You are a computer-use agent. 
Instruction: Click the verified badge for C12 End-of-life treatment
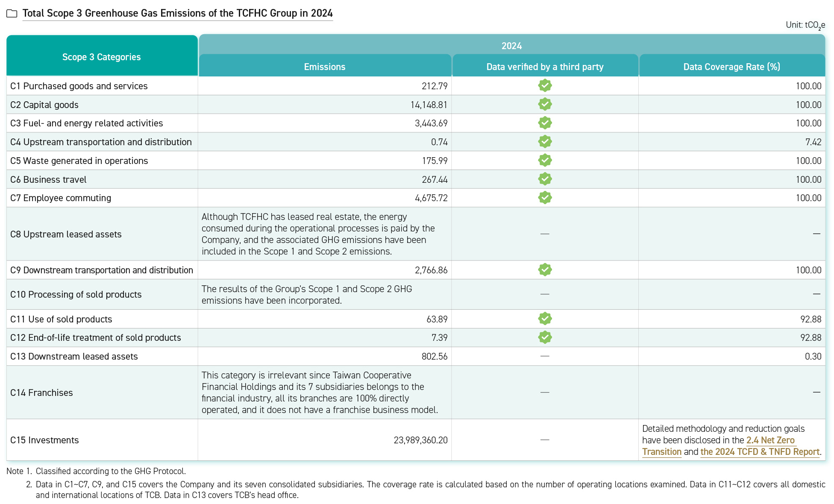[545, 337]
